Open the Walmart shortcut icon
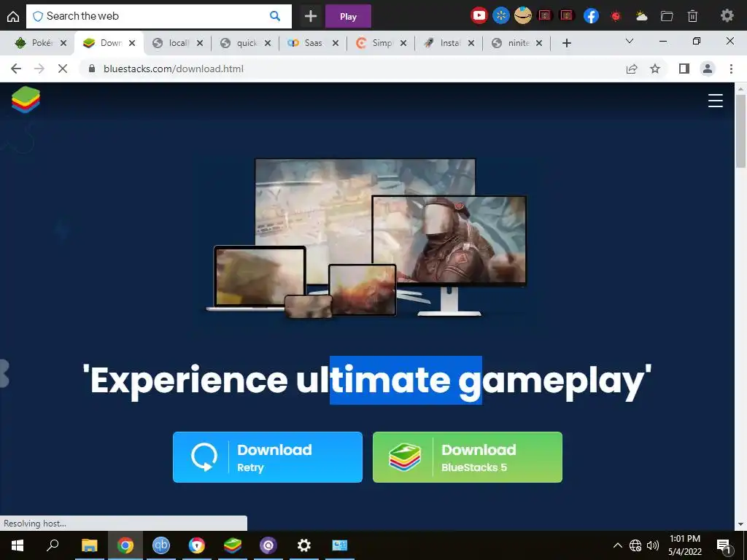 (500, 16)
